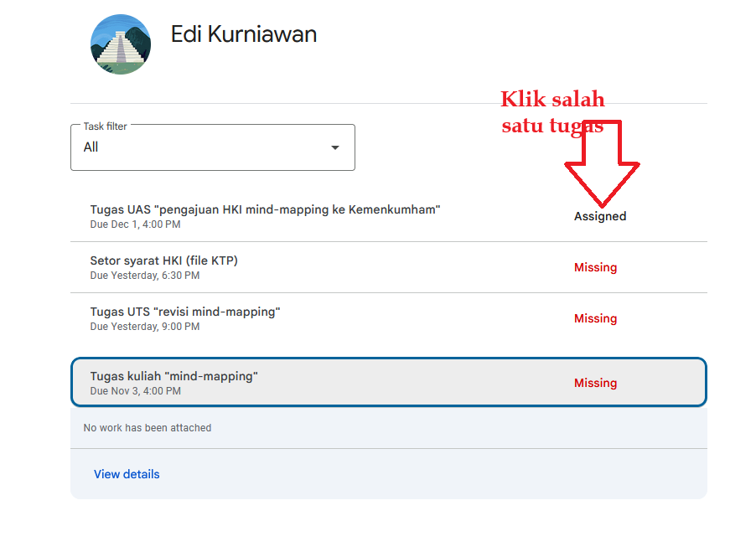
Task: Click the "Due Nov 3, 4:00 PM" date
Action: click(x=135, y=391)
